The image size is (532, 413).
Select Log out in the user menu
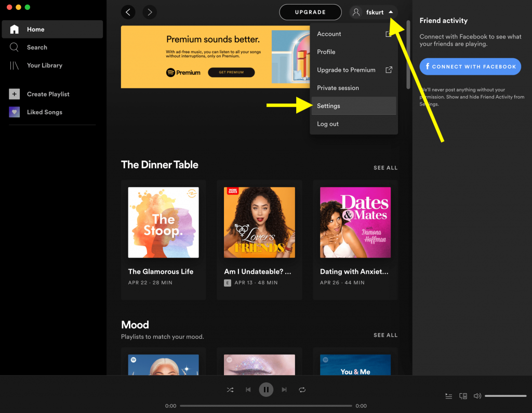coord(354,124)
